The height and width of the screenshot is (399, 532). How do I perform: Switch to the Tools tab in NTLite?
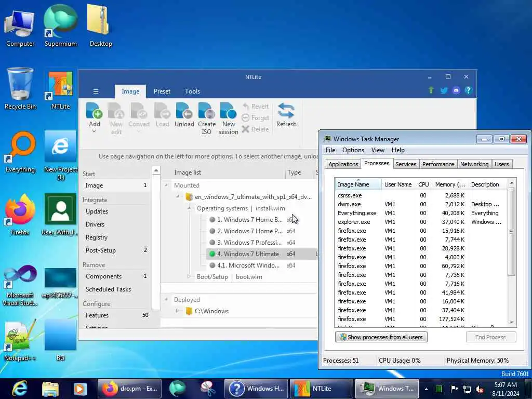click(192, 91)
